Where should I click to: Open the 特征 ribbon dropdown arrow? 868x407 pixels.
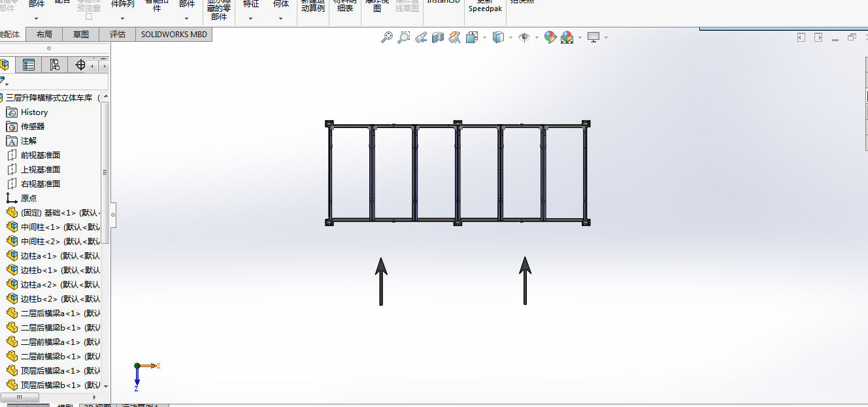[251, 18]
